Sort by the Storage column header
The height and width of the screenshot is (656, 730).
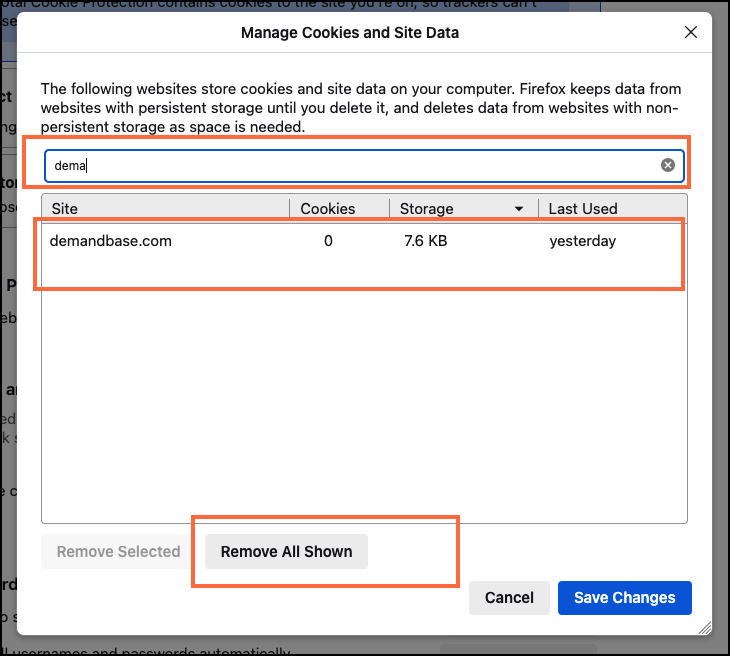coord(464,209)
